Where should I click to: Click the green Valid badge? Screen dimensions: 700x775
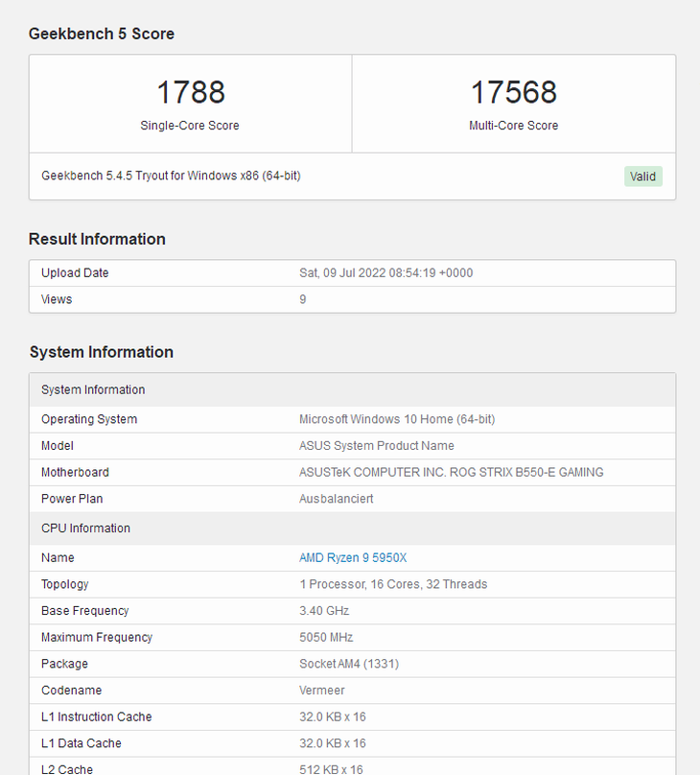pyautogui.click(x=642, y=176)
